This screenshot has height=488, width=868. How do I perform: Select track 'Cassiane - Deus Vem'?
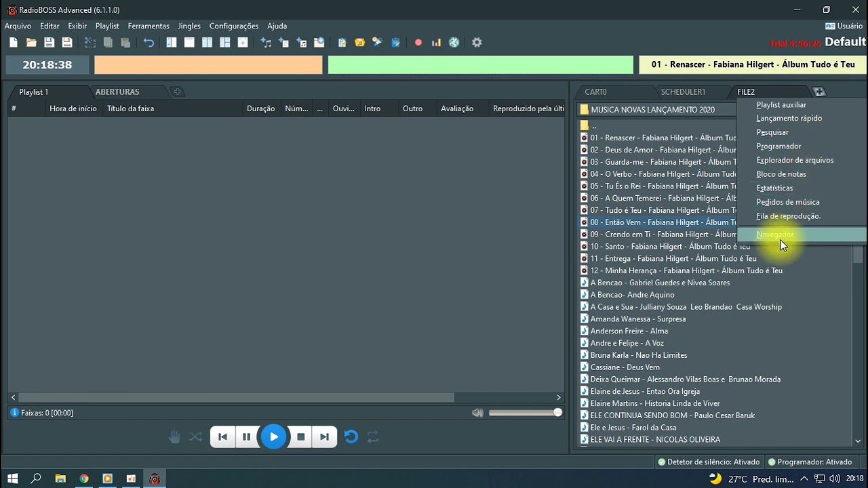point(625,367)
